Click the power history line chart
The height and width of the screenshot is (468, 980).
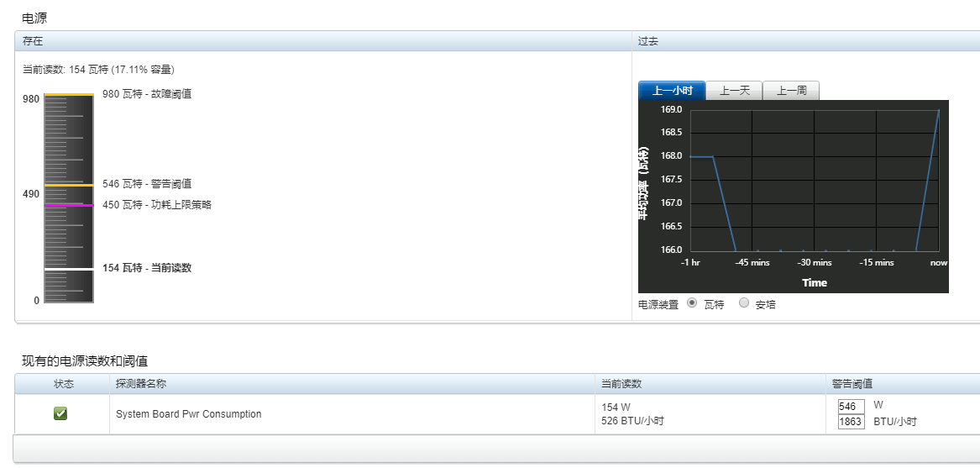click(793, 197)
